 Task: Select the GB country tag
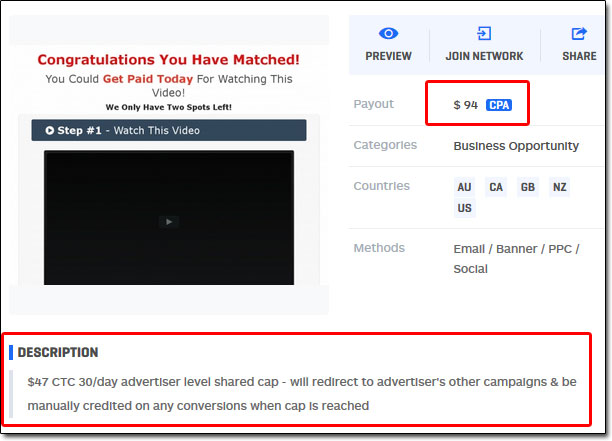point(528,187)
